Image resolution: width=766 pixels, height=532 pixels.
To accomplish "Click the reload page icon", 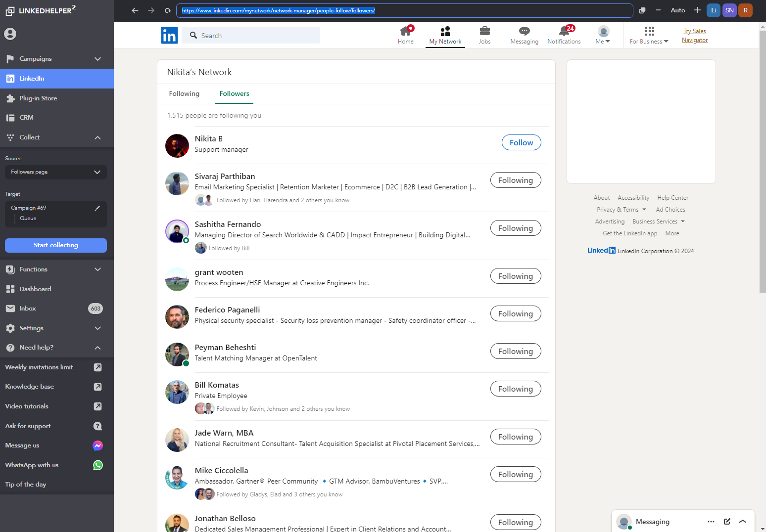I will coord(168,10).
